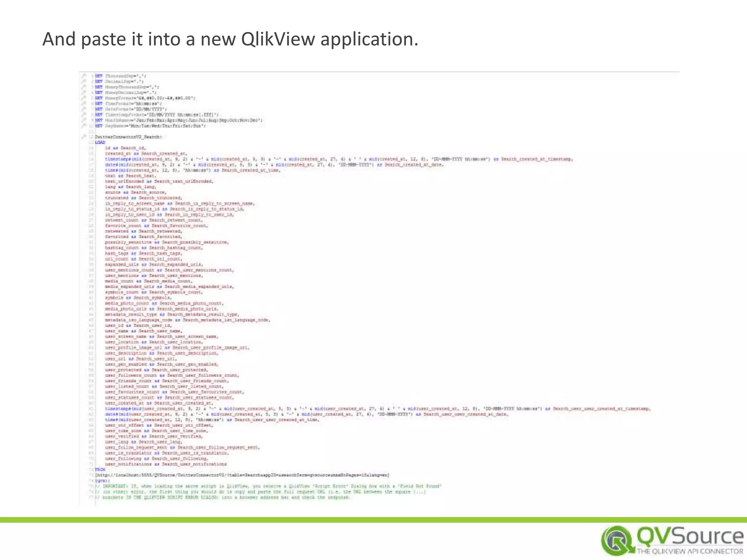This screenshot has height=560, width=747.
Task: Click the 'media_photo_count' field line
Action: tap(165, 303)
